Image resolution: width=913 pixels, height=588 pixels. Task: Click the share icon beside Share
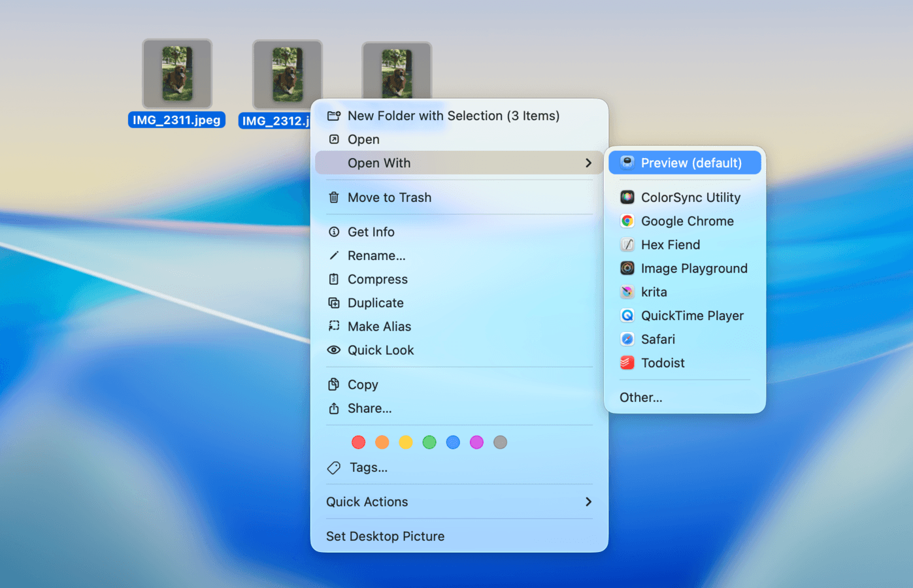(334, 408)
